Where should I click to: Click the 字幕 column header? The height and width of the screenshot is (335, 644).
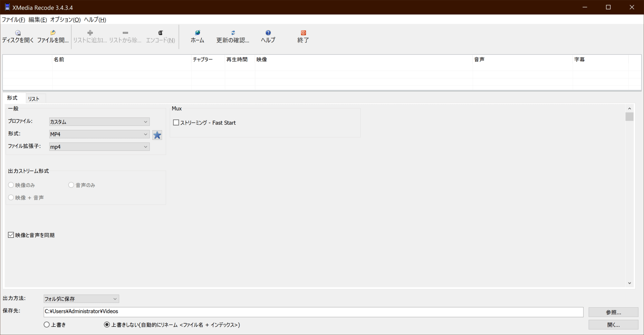click(x=601, y=60)
